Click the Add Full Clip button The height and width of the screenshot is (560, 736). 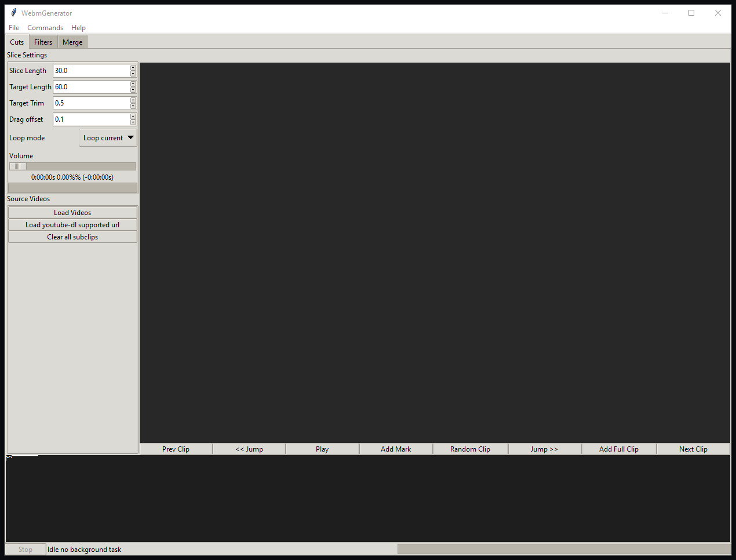pyautogui.click(x=619, y=449)
